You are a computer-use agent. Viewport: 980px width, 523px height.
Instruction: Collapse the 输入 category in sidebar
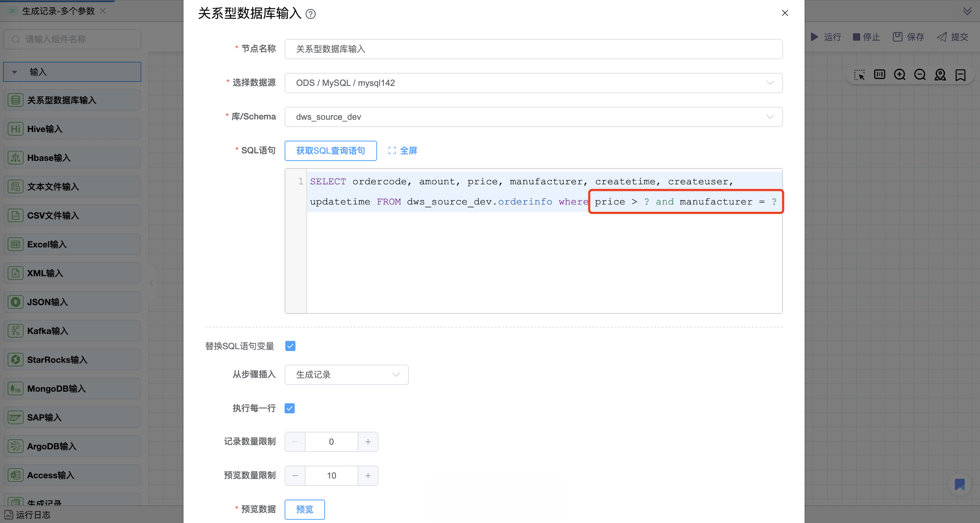coord(15,72)
